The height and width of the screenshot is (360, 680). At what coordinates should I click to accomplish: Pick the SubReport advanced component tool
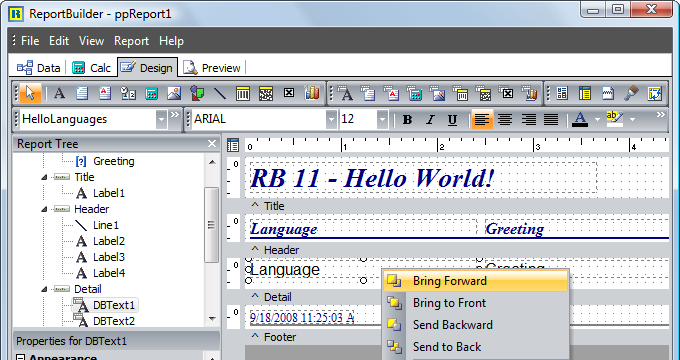click(585, 93)
